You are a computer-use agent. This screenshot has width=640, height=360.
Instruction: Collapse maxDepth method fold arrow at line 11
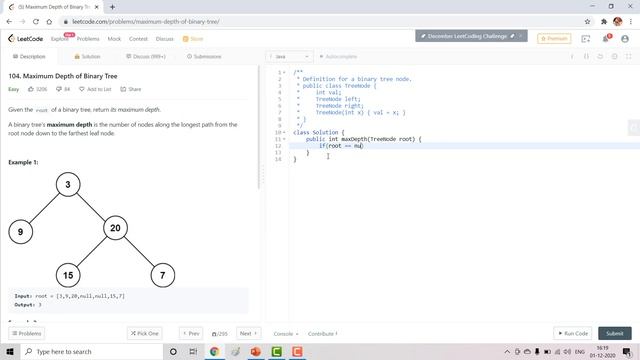pyautogui.click(x=284, y=139)
